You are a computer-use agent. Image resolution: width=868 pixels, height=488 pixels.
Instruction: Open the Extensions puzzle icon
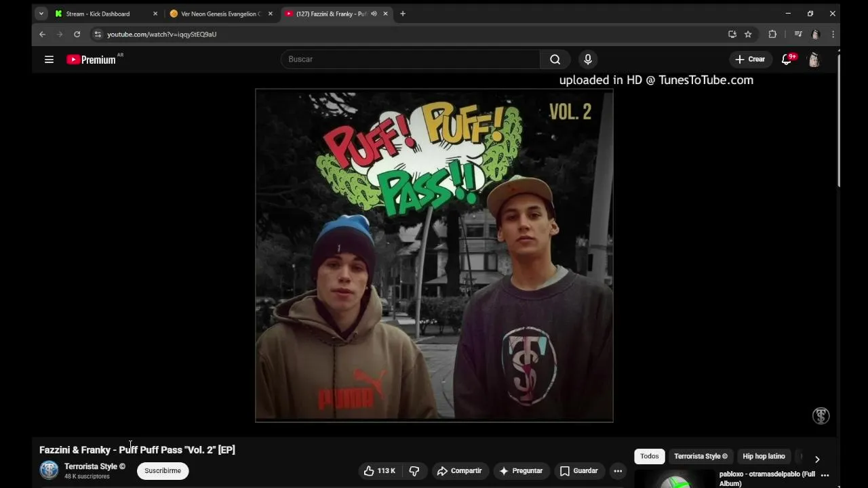(772, 34)
